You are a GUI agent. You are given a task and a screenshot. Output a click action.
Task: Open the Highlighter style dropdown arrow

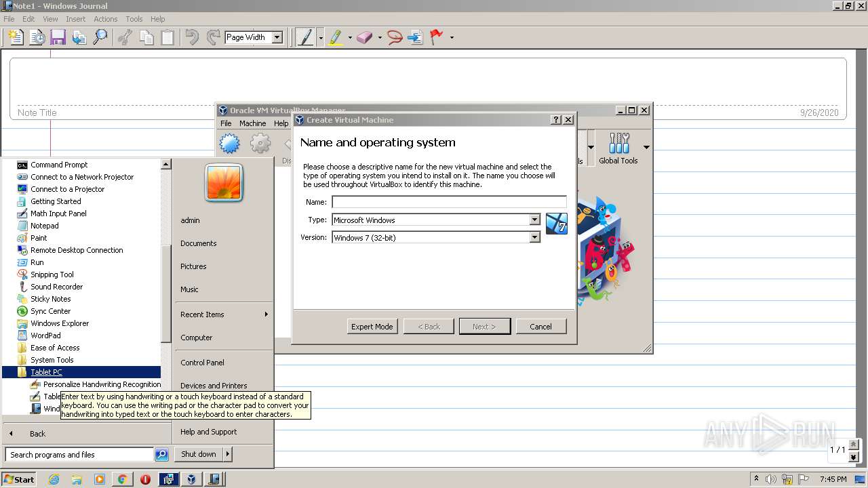point(350,38)
